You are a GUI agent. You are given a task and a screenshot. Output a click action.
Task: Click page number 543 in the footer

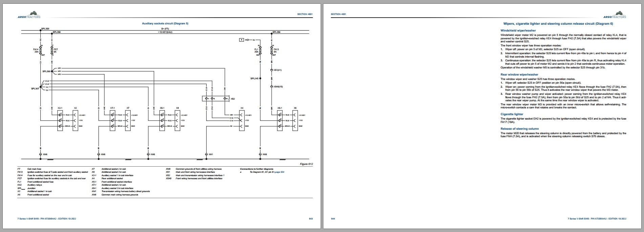click(311, 219)
